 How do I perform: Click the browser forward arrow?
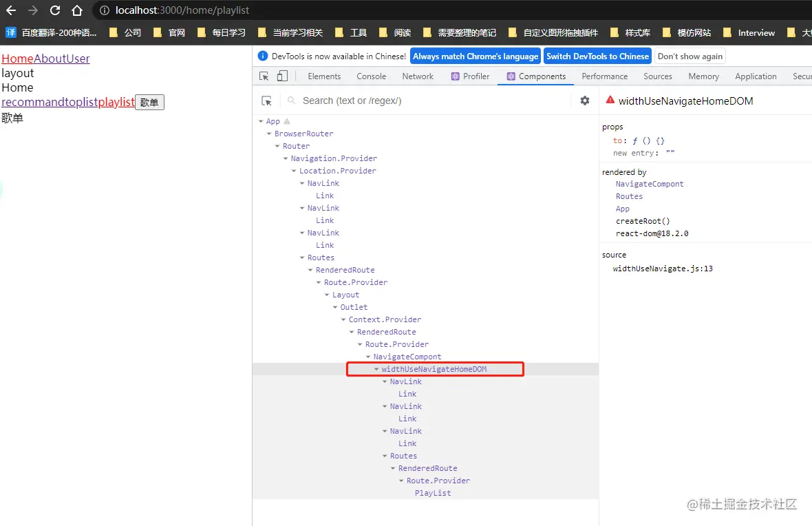[32, 10]
